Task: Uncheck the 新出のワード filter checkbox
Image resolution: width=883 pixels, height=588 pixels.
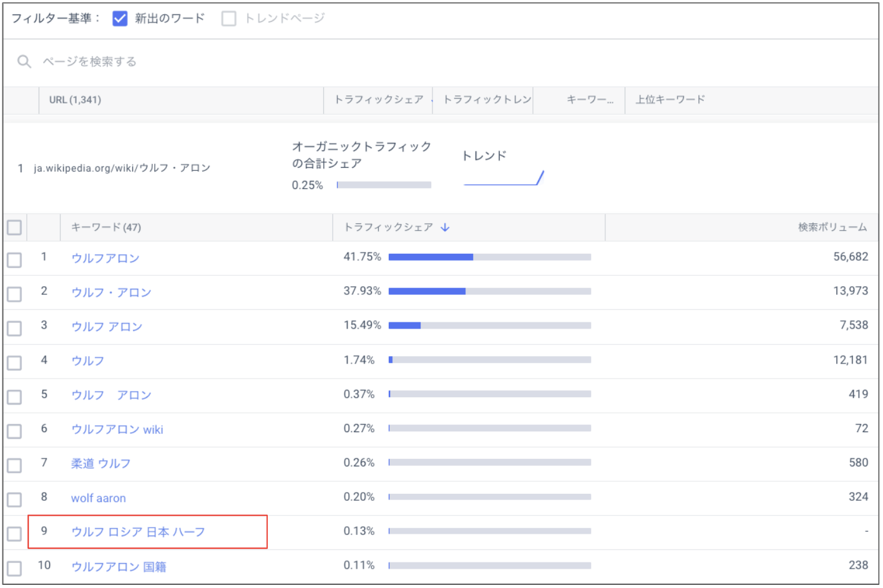Action: point(120,19)
